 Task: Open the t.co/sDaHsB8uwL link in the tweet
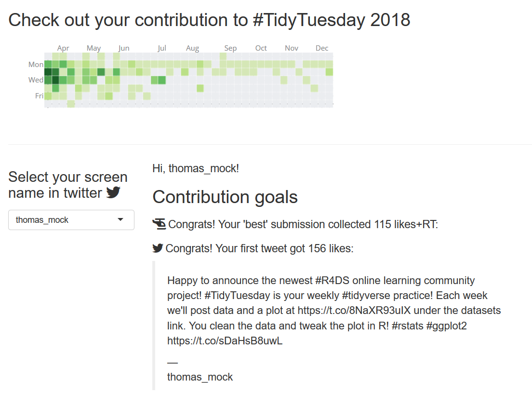tap(225, 341)
